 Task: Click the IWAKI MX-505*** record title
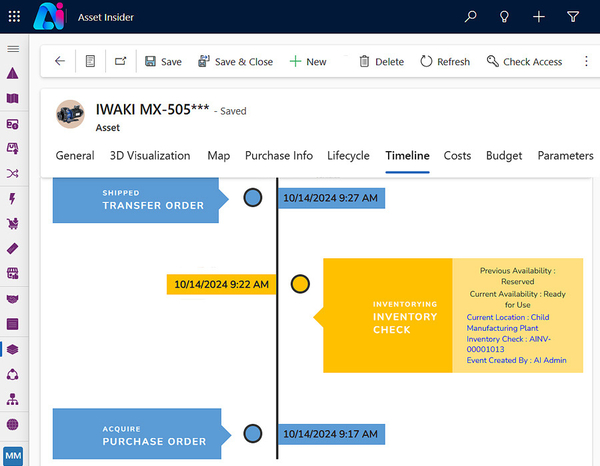point(152,109)
